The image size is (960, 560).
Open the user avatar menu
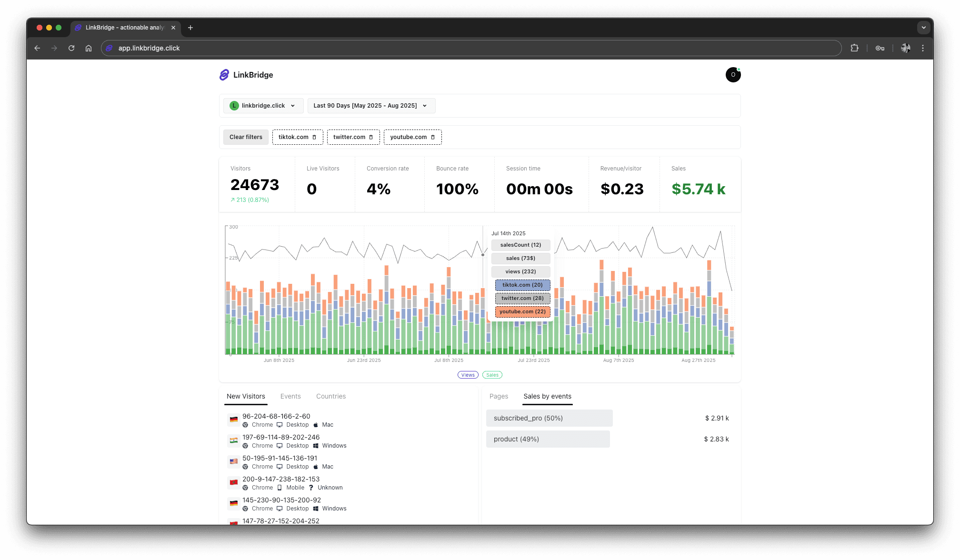click(733, 75)
